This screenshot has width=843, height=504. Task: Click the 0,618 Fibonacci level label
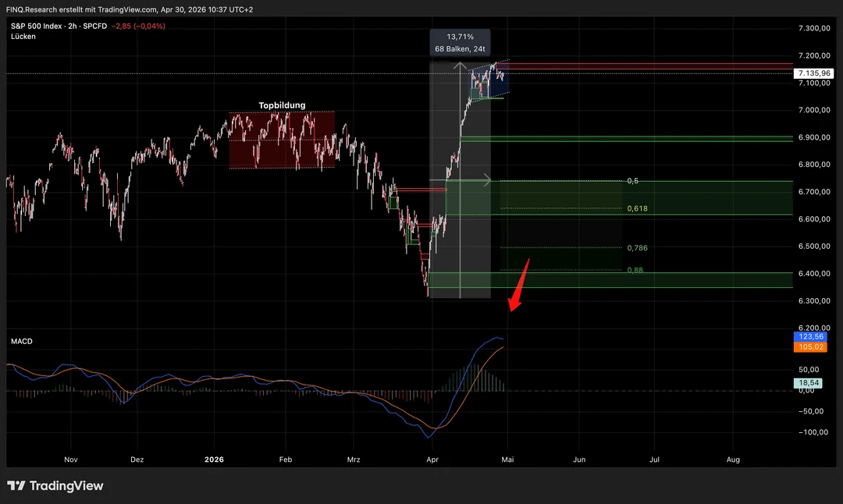pyautogui.click(x=636, y=209)
